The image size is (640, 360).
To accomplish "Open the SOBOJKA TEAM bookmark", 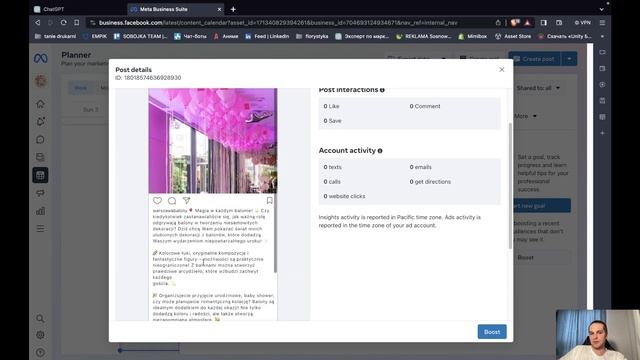I will point(140,36).
